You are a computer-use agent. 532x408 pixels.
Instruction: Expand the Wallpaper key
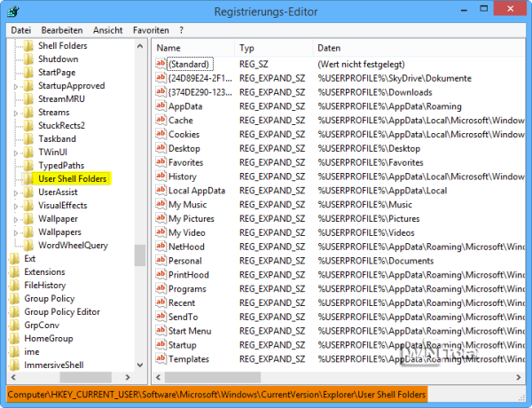16,220
